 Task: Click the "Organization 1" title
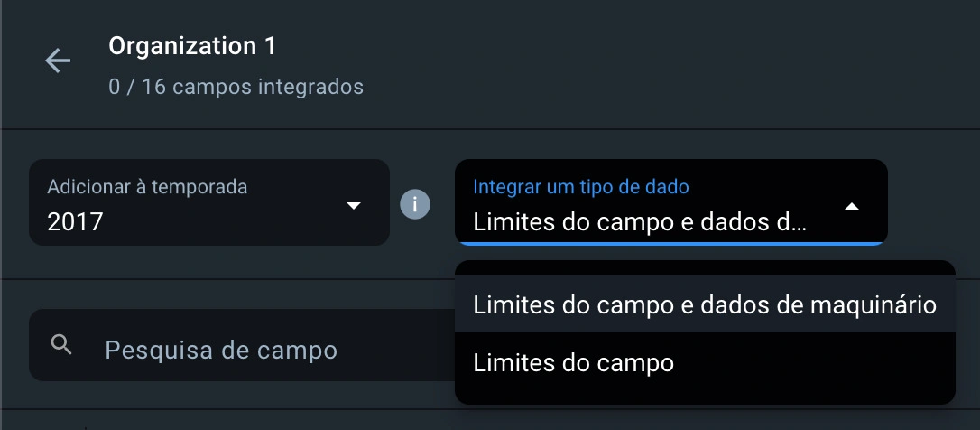[192, 45]
